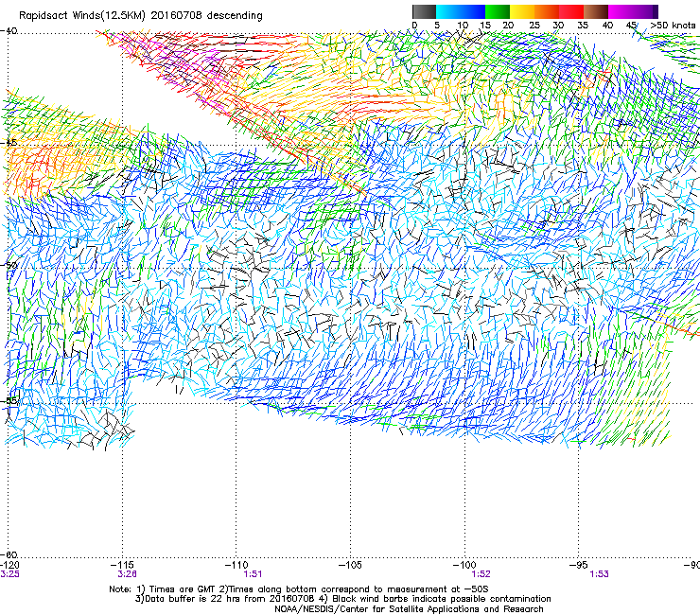
Task: Click the -45 latitude axis label
Action: tap(9, 143)
